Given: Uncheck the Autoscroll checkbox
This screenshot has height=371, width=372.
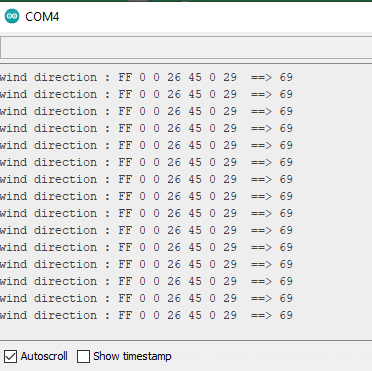Looking at the screenshot, I should click(x=10, y=356).
